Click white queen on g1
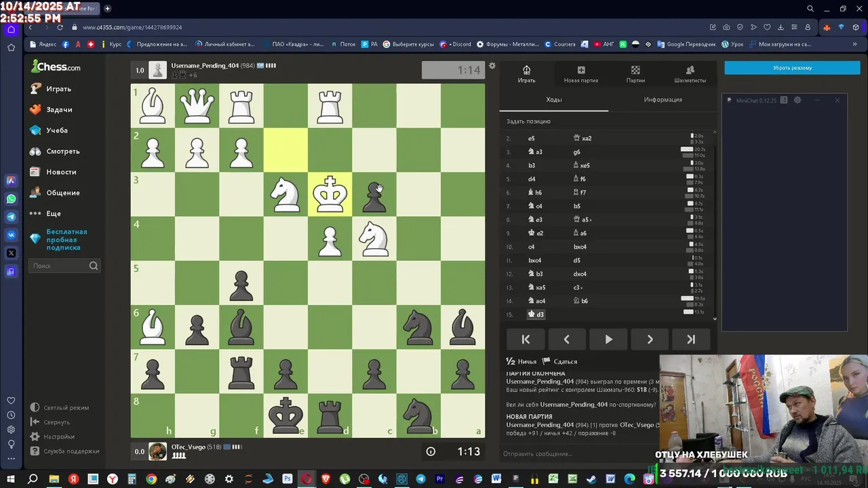868x488 pixels. 197,106
